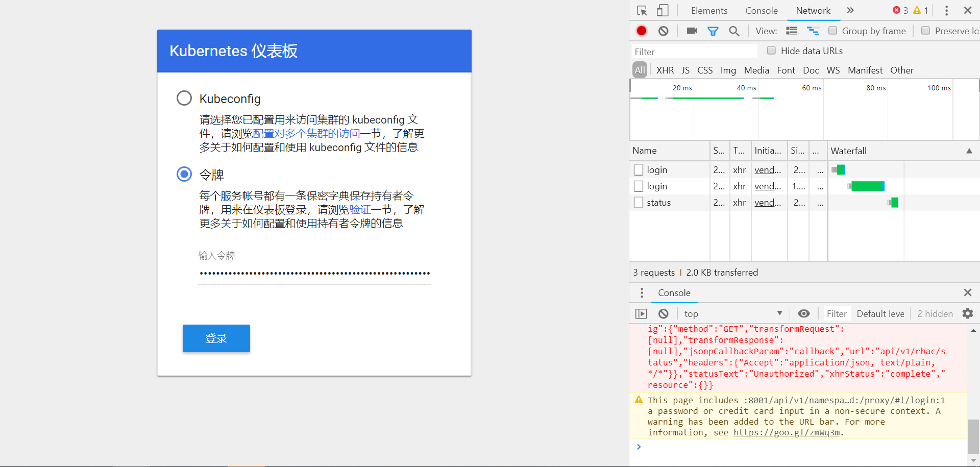The width and height of the screenshot is (980, 467).
Task: Open the 配置对多个集群的访问 link
Action: (x=306, y=134)
